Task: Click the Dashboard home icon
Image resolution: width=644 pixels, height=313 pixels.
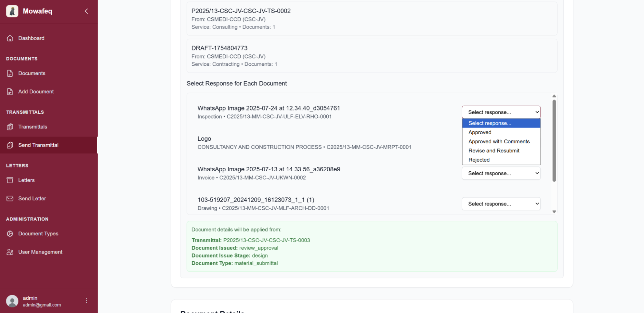Action: click(10, 38)
